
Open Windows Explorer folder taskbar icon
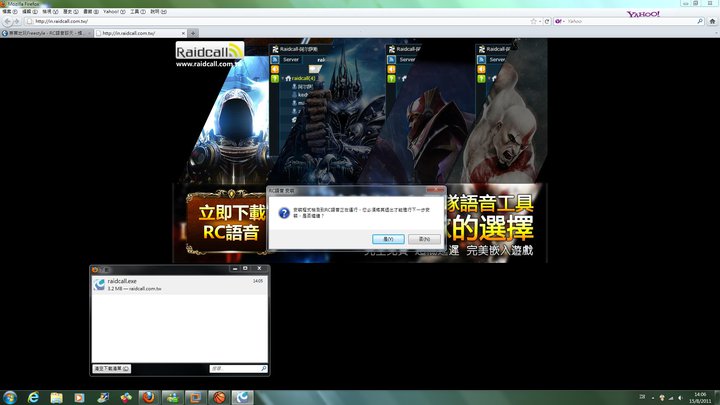58,397
